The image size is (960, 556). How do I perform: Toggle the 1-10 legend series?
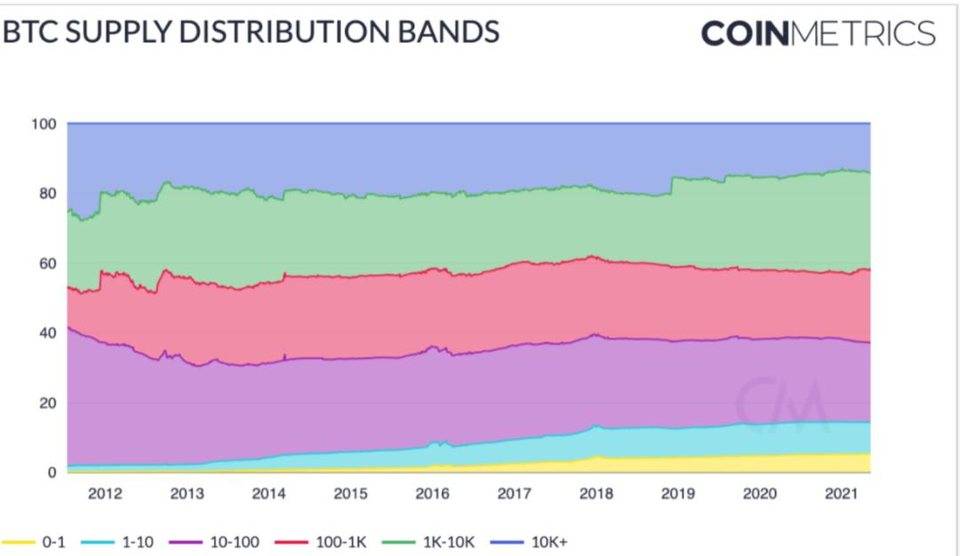click(138, 541)
